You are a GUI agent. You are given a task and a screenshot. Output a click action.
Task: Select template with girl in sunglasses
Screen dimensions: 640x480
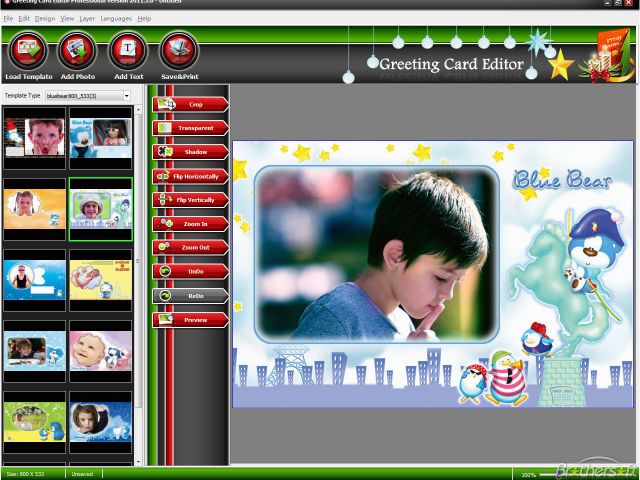click(x=100, y=138)
